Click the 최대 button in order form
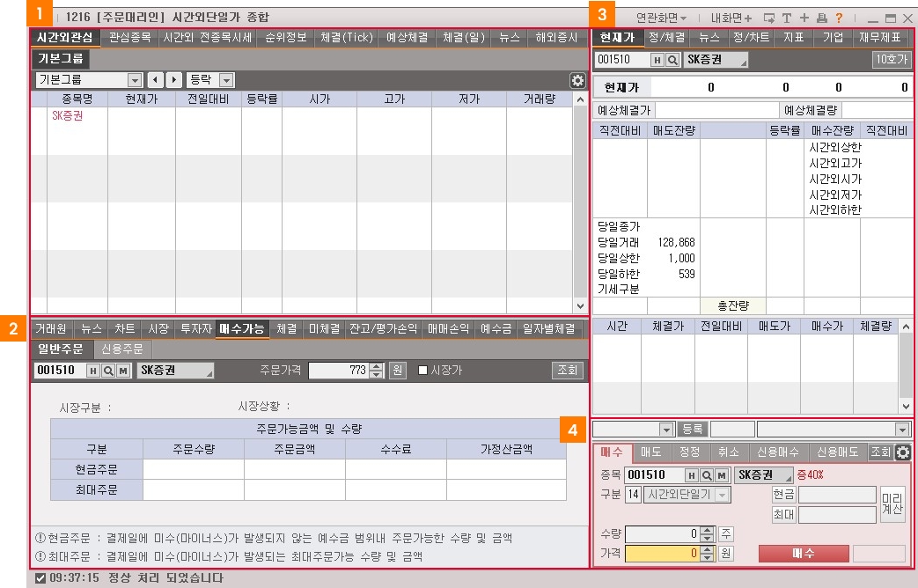Image resolution: width=918 pixels, height=588 pixels. pos(783,515)
